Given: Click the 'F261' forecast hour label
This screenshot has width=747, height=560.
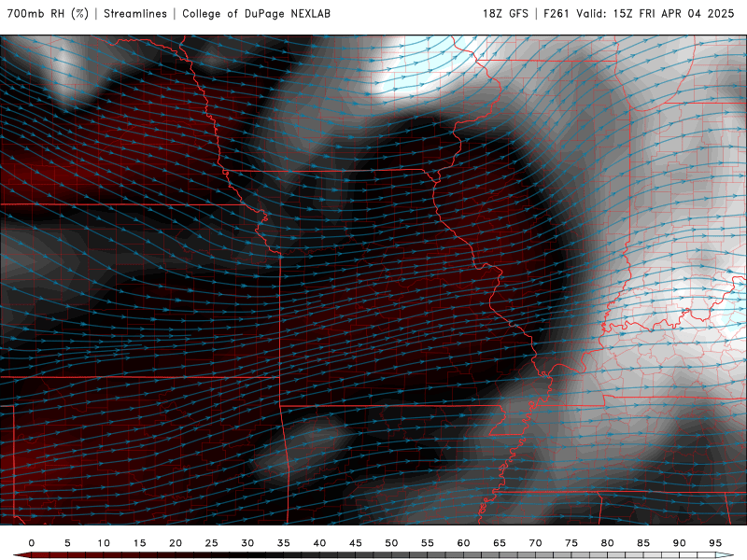Looking at the screenshot, I should tap(556, 14).
